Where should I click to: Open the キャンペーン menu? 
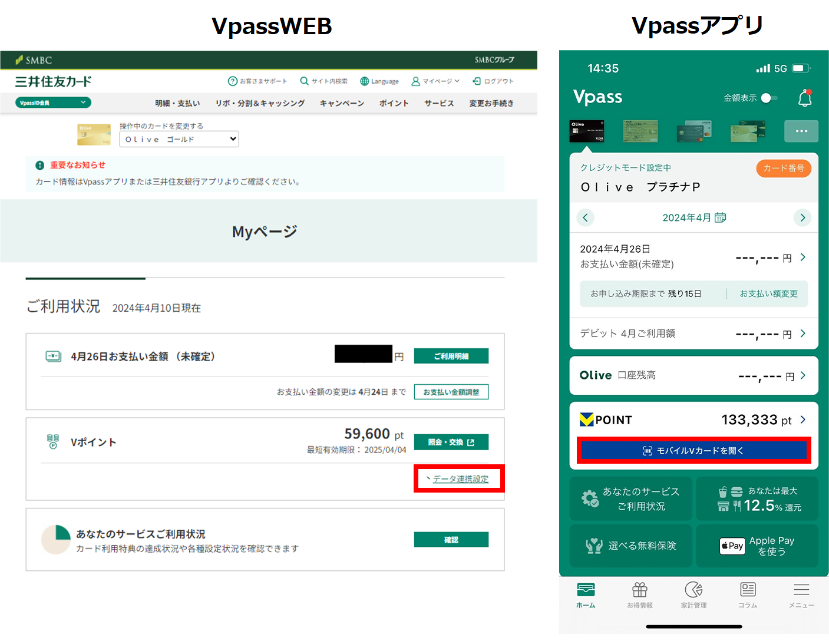(x=342, y=103)
